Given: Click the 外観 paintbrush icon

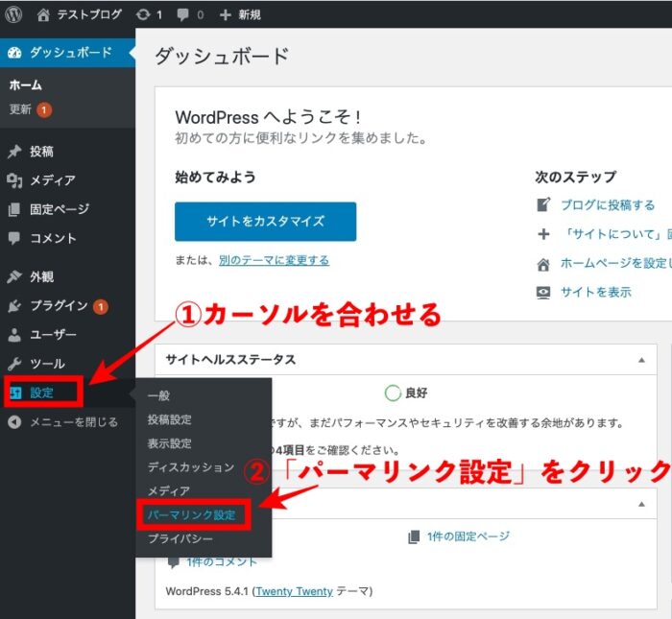Looking at the screenshot, I should (x=14, y=276).
